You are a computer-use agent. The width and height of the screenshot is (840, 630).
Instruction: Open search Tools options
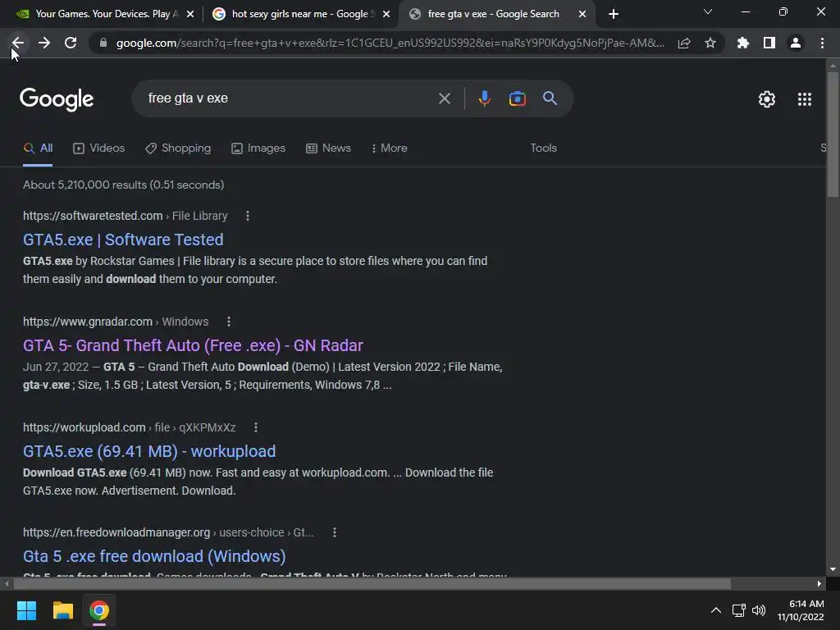(x=543, y=148)
